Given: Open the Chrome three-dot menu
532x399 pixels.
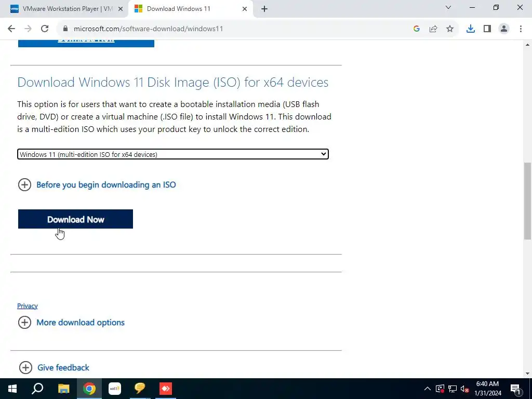Looking at the screenshot, I should point(521,29).
